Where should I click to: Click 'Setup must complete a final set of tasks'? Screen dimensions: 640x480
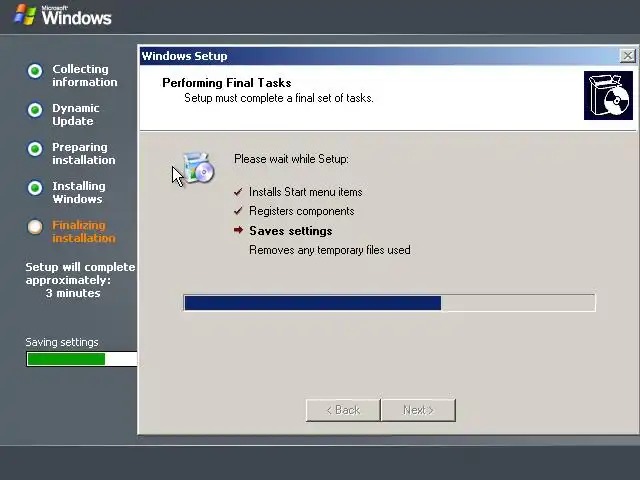(x=279, y=98)
